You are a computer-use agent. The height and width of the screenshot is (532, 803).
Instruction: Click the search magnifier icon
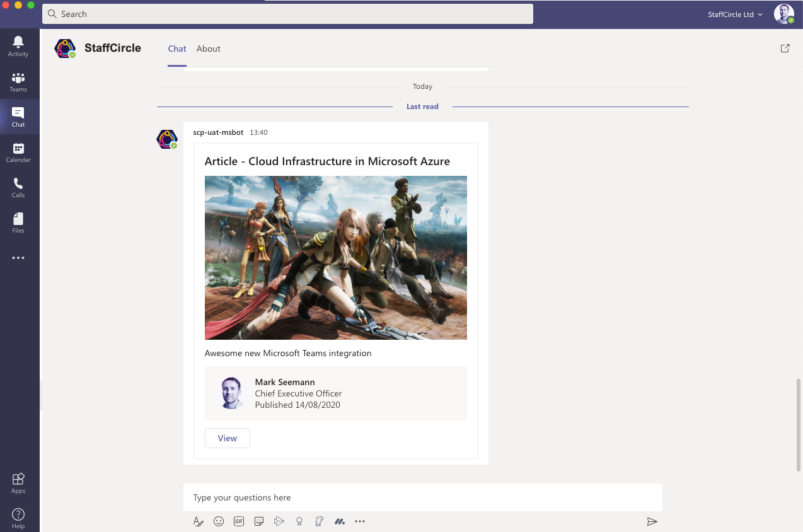tap(52, 14)
